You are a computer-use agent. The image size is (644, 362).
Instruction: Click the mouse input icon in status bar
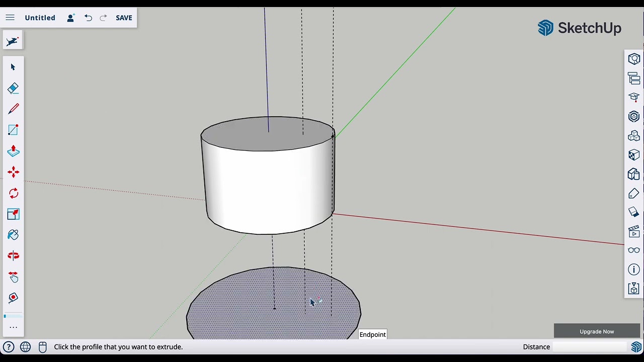coord(43,347)
